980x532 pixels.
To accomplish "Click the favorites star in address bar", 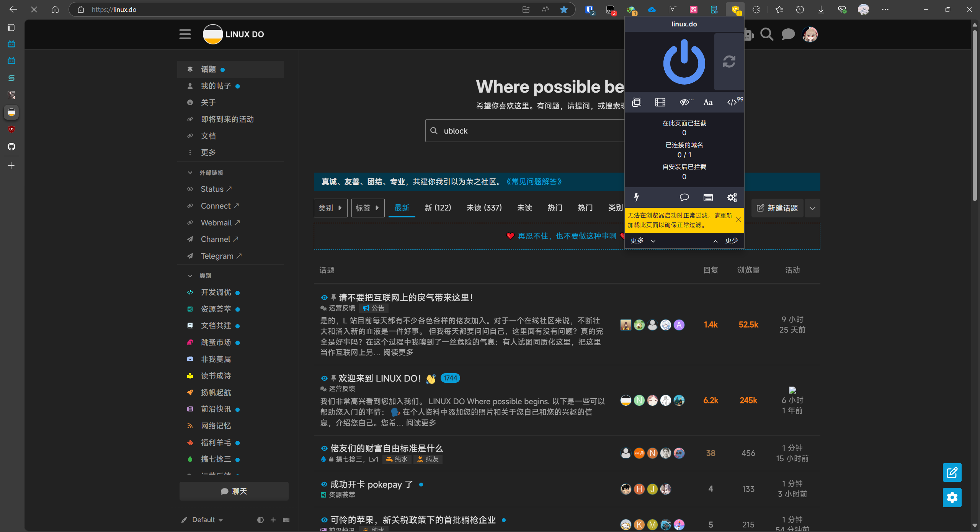I will [563, 10].
